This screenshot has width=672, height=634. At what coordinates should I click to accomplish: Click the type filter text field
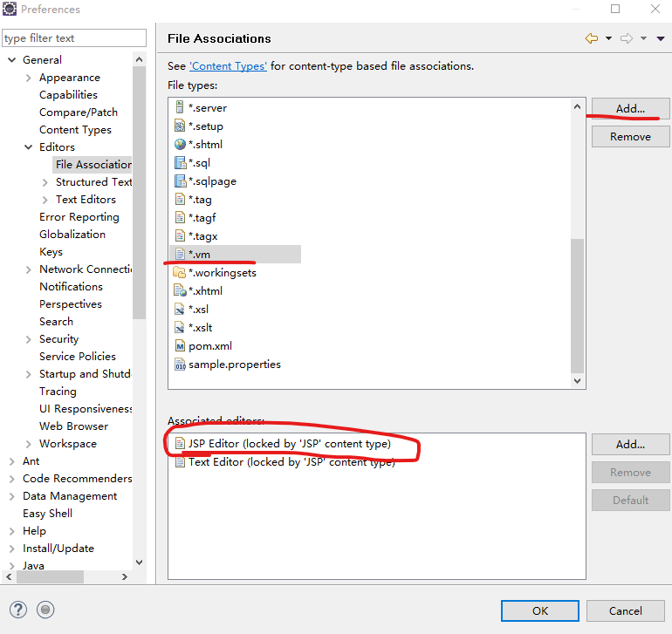[74, 38]
